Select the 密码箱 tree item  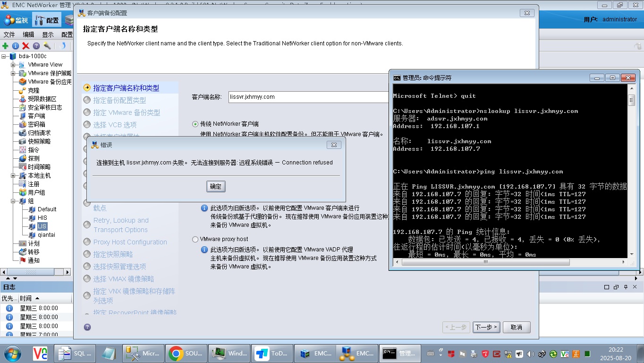point(36,124)
